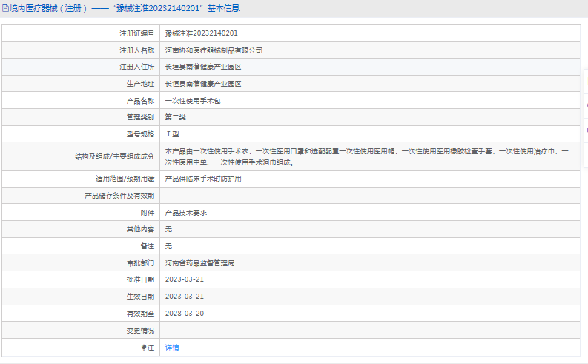Click the 型号规格 field label
Image resolution: width=588 pixels, height=364 pixels.
point(140,134)
